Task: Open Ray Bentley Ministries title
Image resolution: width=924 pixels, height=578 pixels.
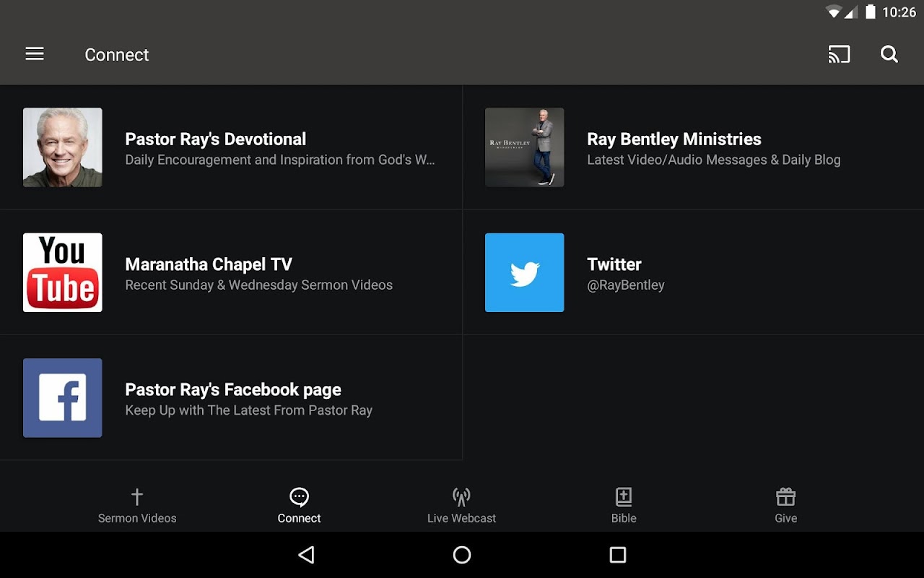Action: tap(674, 139)
